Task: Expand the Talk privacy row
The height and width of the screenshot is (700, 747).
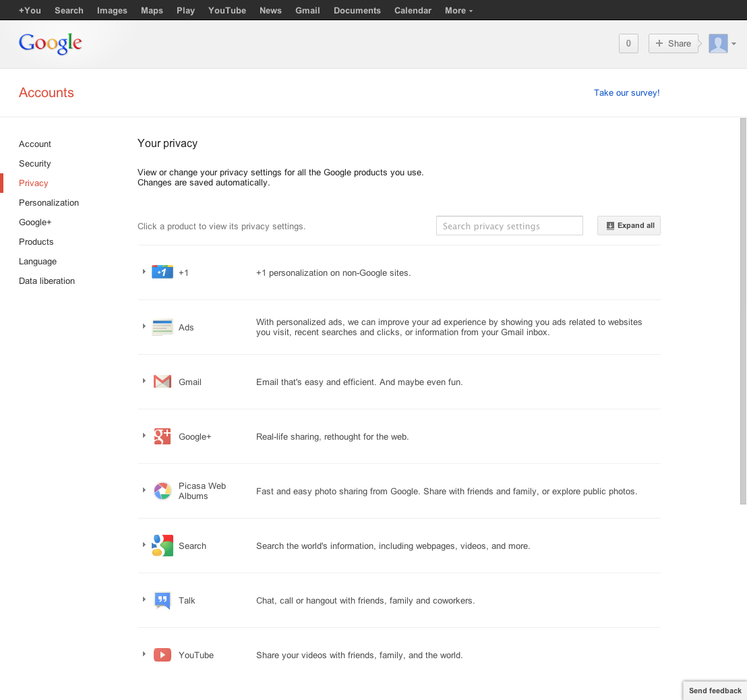Action: coord(144,600)
